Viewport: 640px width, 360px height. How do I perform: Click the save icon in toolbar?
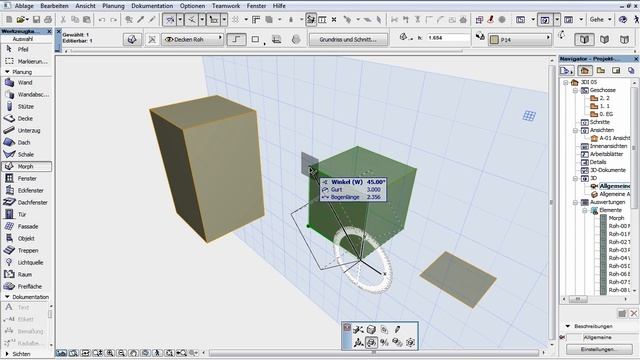click(x=36, y=20)
